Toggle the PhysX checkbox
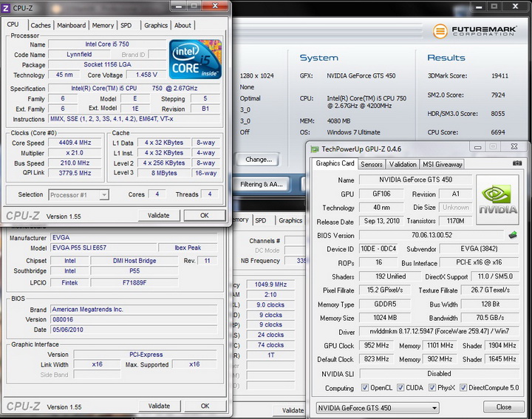The width and height of the screenshot is (532, 419). click(x=432, y=387)
